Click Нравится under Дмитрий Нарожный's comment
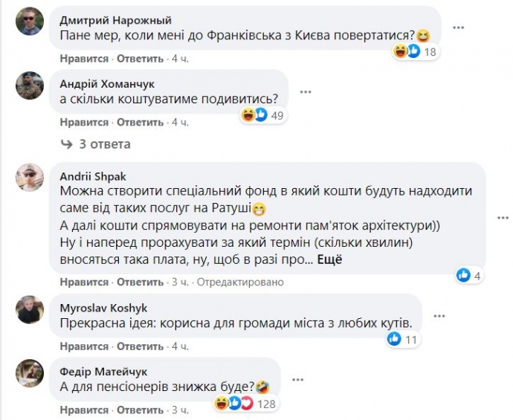 coord(85,59)
